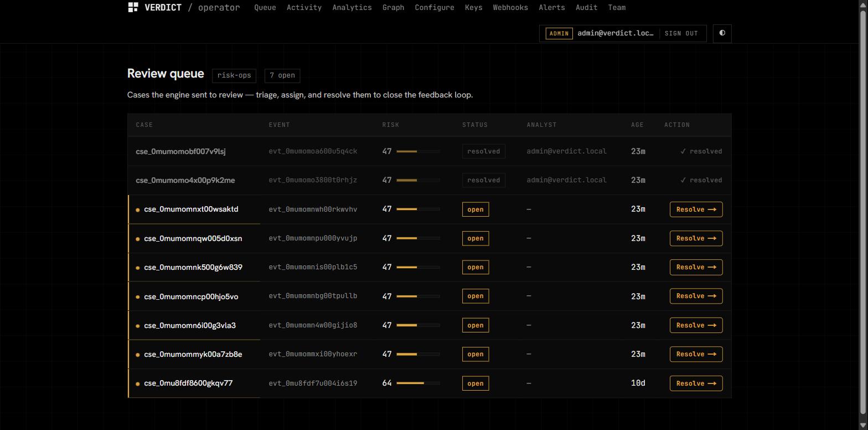The height and width of the screenshot is (430, 868).
Task: Click resolved status badge of cse_0mumomobf007v9lsj
Action: [484, 151]
